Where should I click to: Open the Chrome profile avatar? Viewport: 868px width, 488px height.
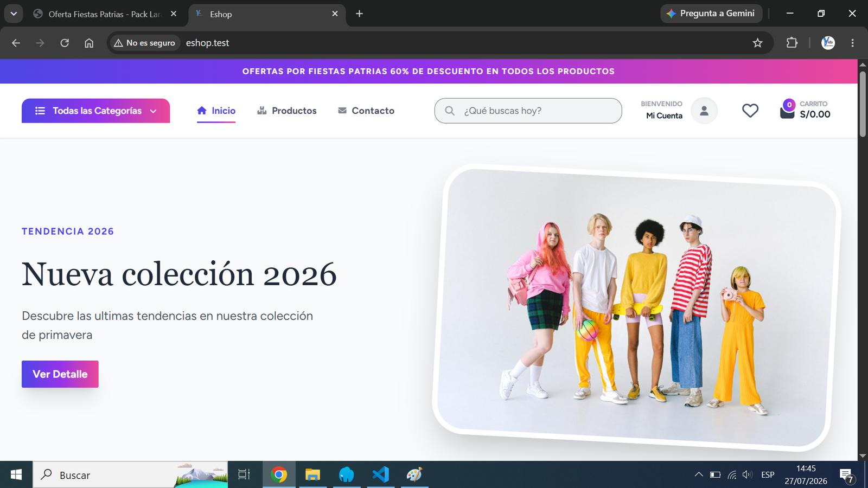(828, 43)
